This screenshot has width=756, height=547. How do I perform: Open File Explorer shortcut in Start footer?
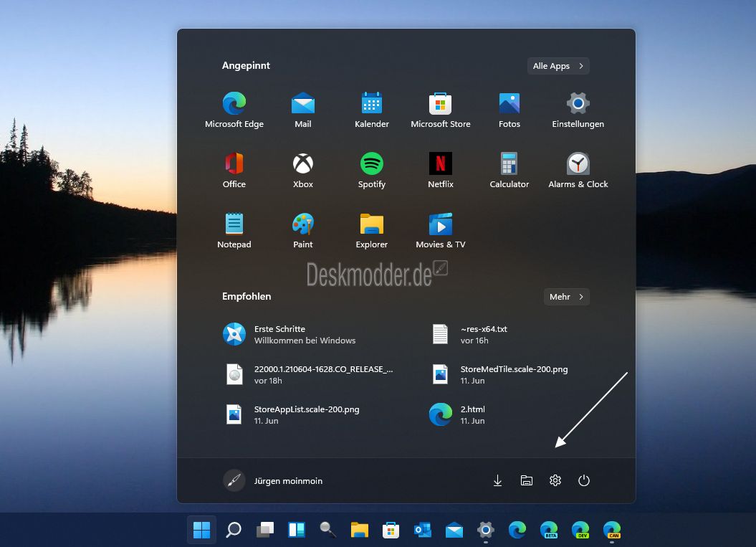527,480
